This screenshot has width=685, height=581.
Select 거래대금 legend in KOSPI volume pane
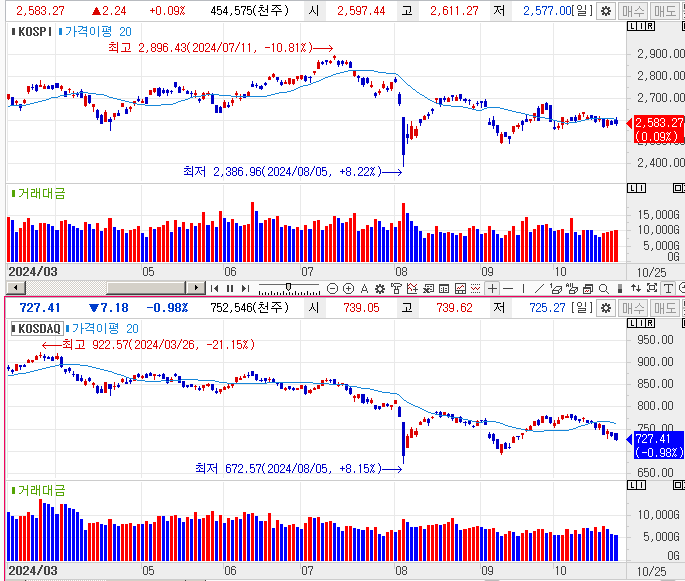pos(38,193)
